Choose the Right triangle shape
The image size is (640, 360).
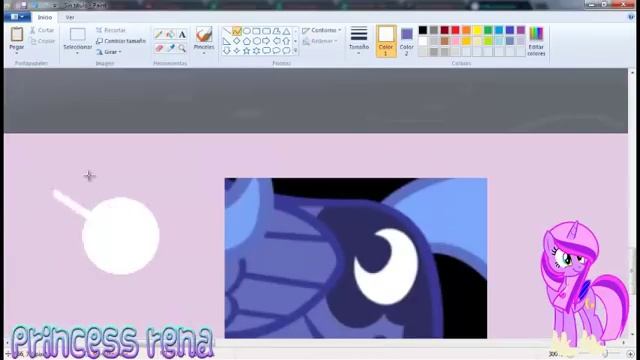coord(227,41)
